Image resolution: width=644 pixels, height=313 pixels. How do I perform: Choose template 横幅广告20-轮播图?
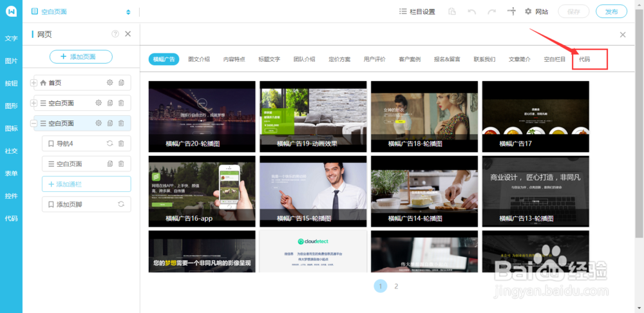[202, 117]
